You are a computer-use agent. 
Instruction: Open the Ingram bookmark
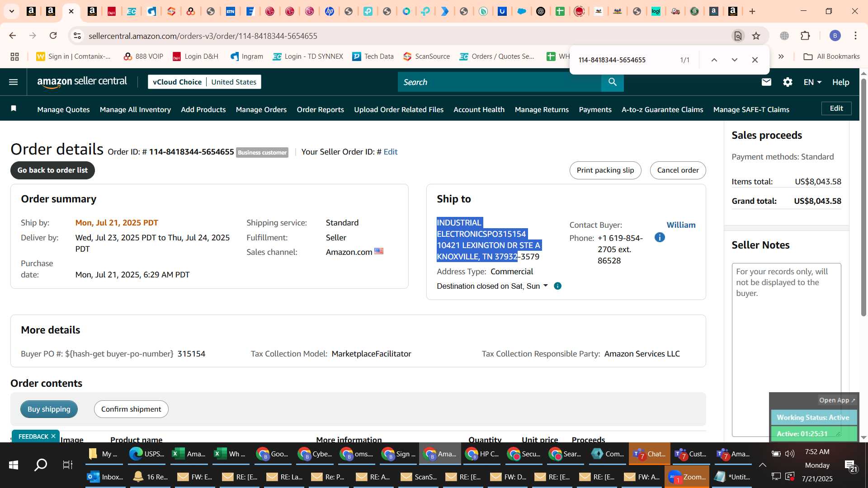[x=247, y=56]
